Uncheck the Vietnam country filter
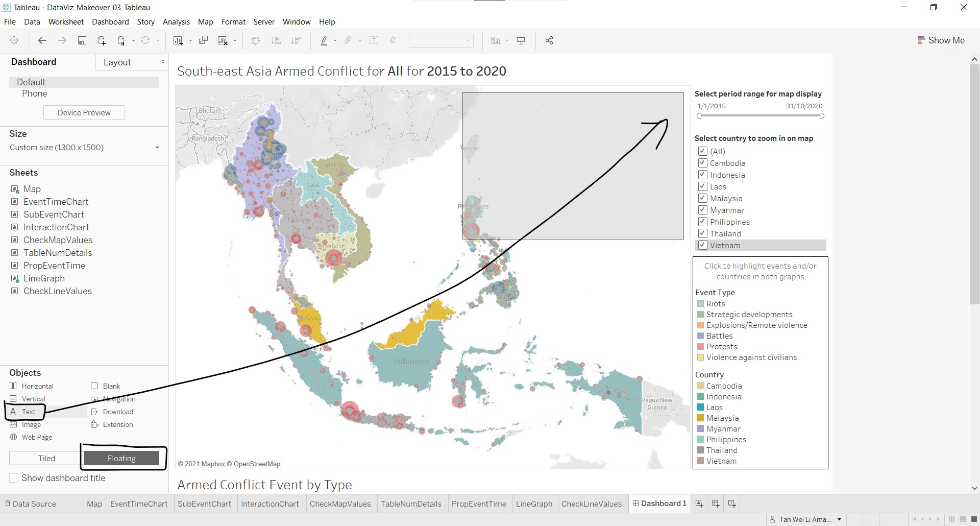The height and width of the screenshot is (526, 980). click(703, 245)
